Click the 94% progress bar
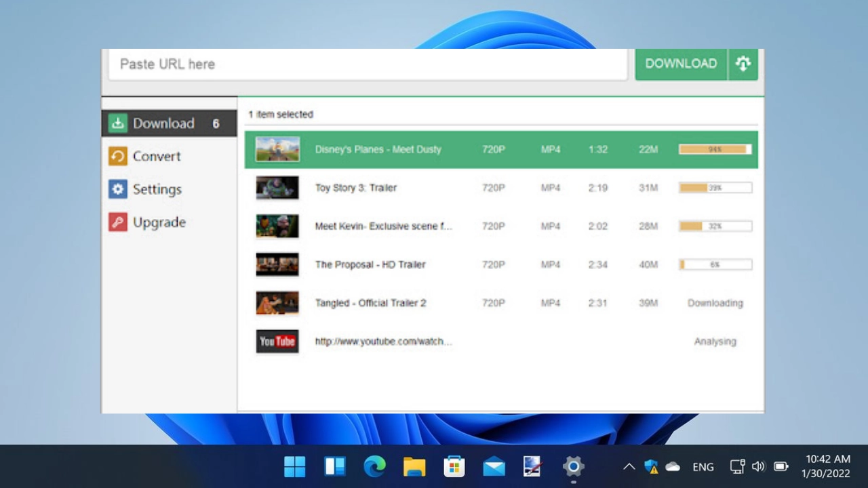The width and height of the screenshot is (868, 488). 715,149
